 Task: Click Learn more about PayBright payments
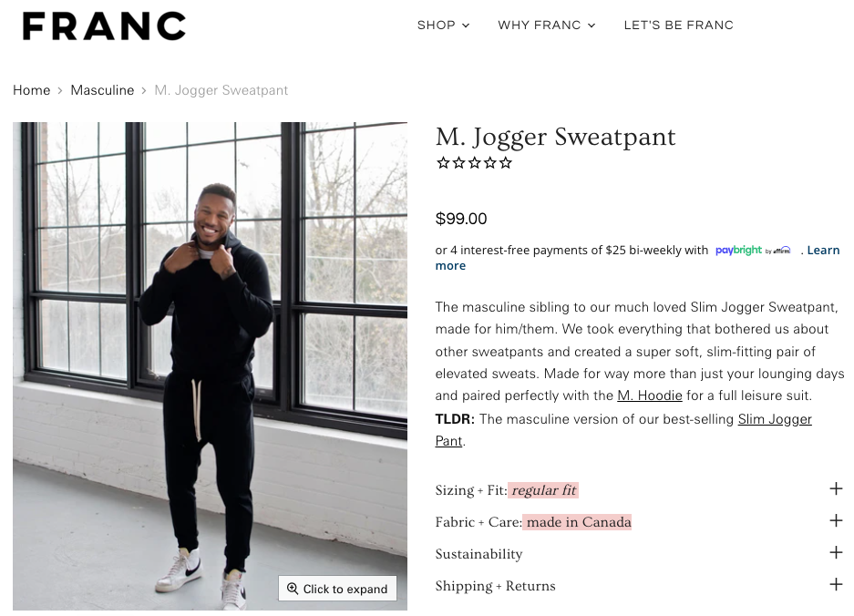tap(822, 251)
